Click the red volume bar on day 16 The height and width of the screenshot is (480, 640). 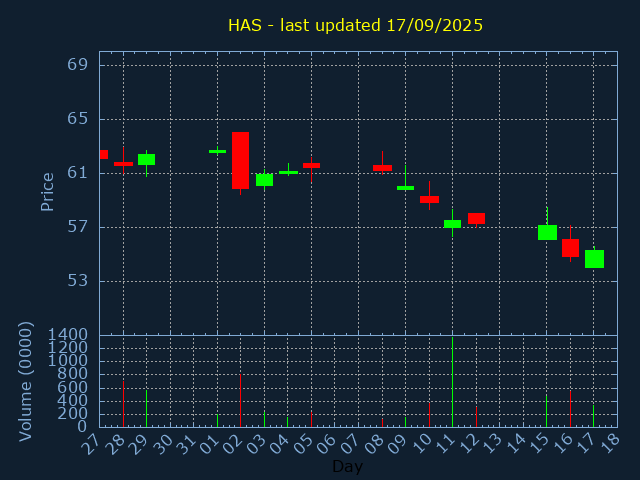pos(571,409)
